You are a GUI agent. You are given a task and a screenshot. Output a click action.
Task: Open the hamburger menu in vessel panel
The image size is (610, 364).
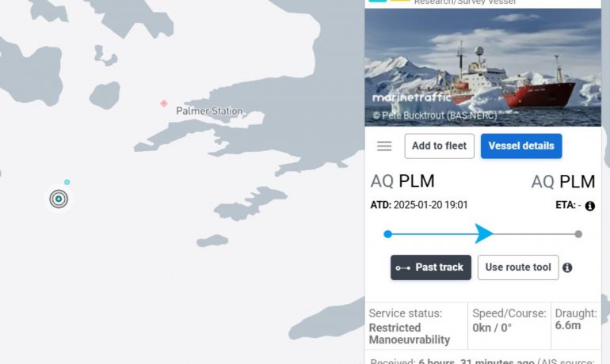[384, 146]
